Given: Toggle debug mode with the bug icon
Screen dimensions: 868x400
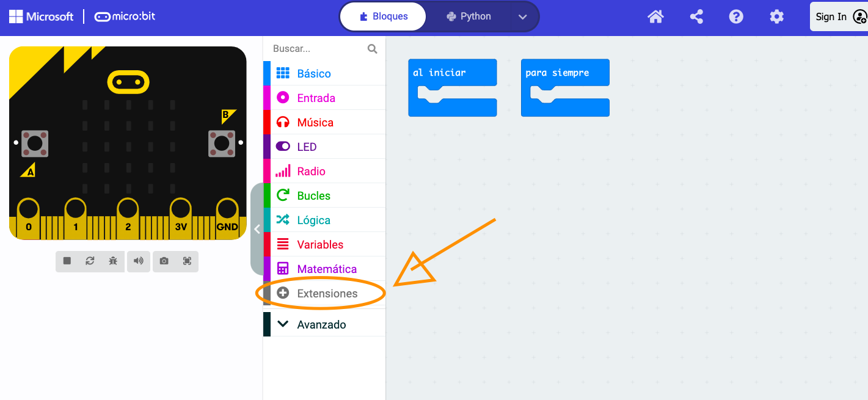Looking at the screenshot, I should point(113,261).
